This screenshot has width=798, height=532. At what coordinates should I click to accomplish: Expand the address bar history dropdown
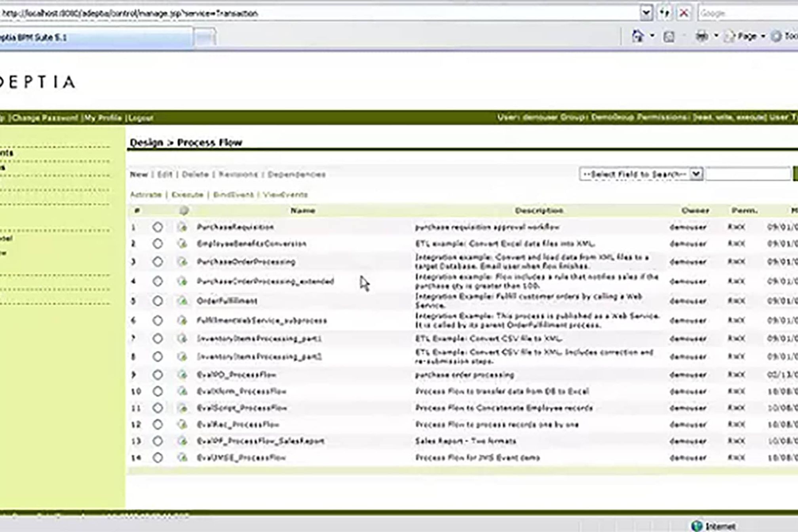point(646,13)
